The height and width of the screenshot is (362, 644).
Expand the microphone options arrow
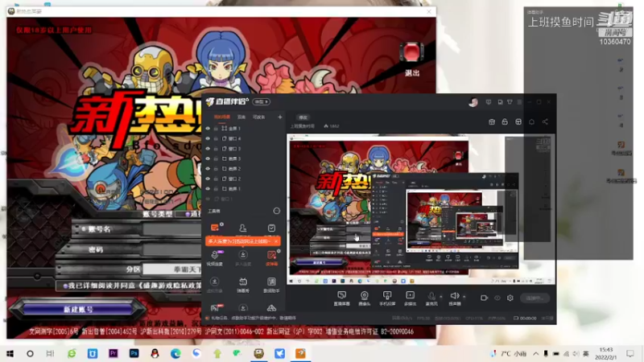(441, 296)
